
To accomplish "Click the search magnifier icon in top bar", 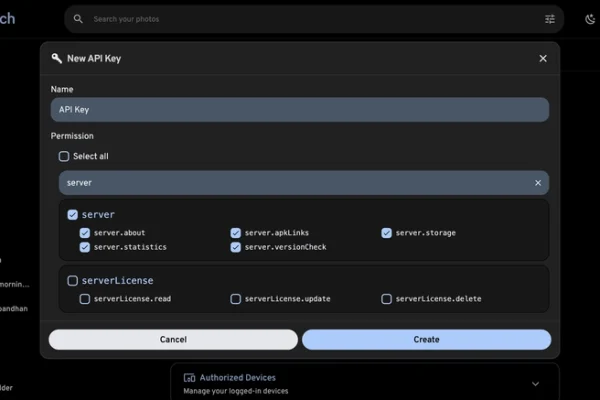I will pos(80,19).
